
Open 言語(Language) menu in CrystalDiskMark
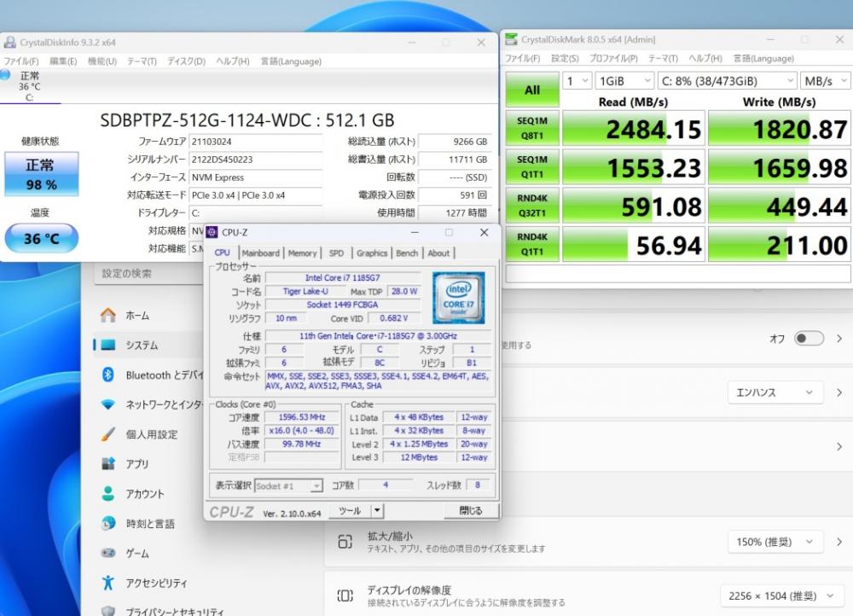(x=763, y=58)
